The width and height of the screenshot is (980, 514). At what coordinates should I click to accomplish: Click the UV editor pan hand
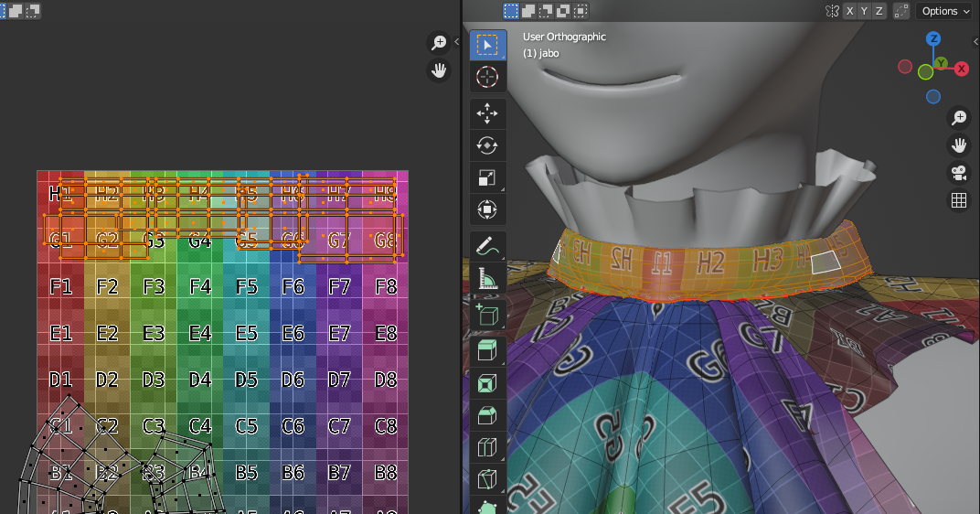(440, 70)
